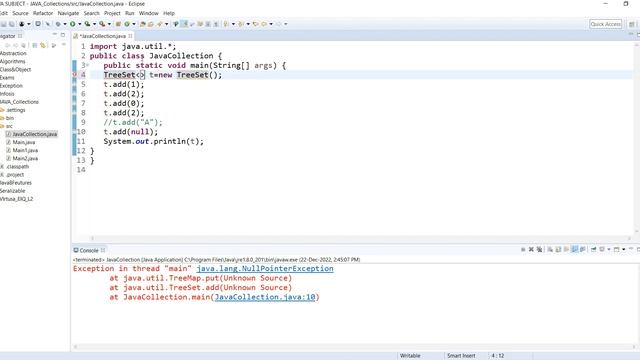The image size is (640, 360).
Task: Click the Smart Insert status bar entry
Action: [x=461, y=356]
